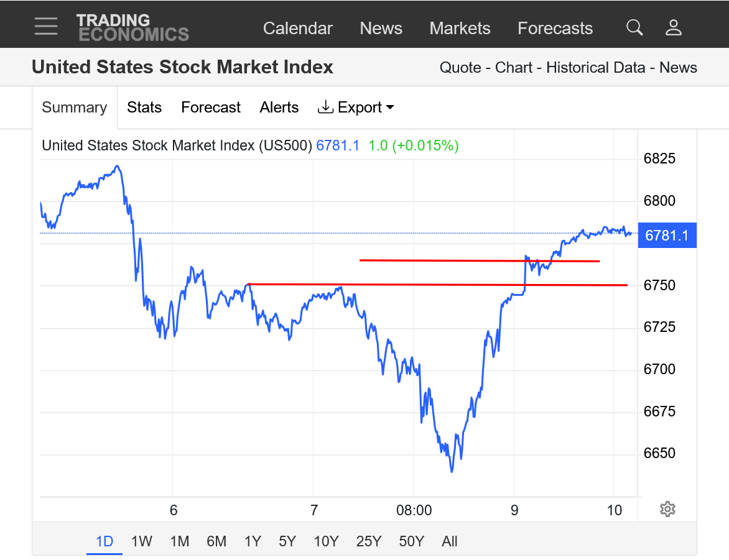Switch chart to 1M range

click(x=180, y=541)
